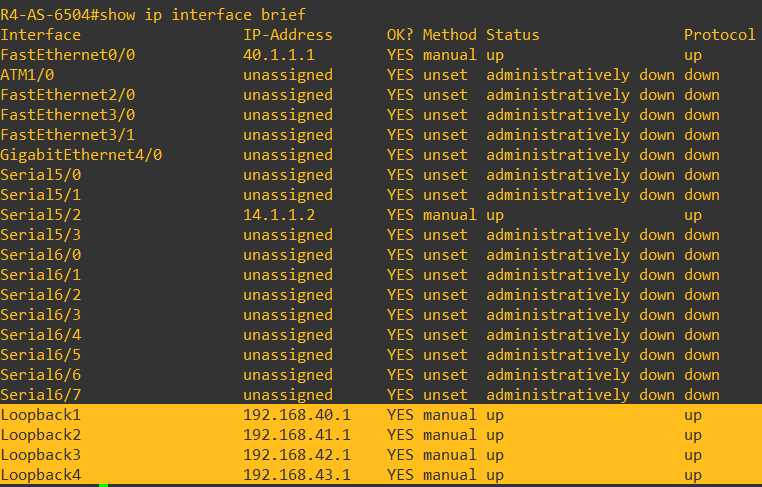Click the IP-Address column header
This screenshot has width=762, height=487.
pos(287,35)
